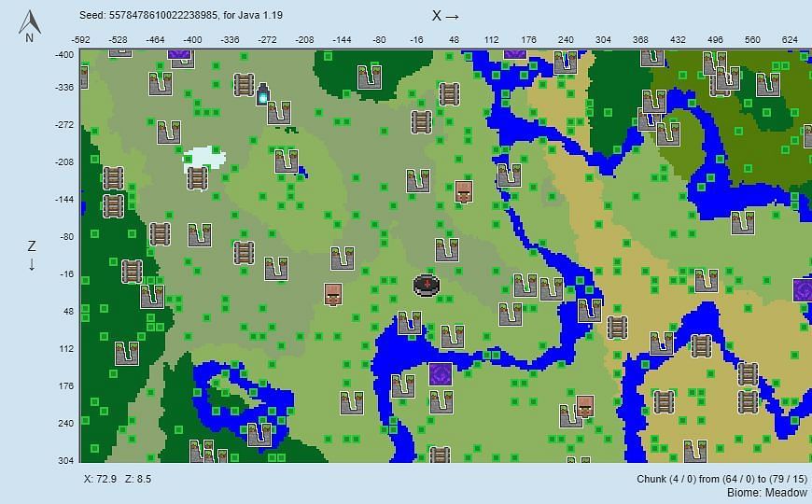This screenshot has height=504, width=812.
Task: Click the village icon northeast of spawn
Action: [x=464, y=191]
